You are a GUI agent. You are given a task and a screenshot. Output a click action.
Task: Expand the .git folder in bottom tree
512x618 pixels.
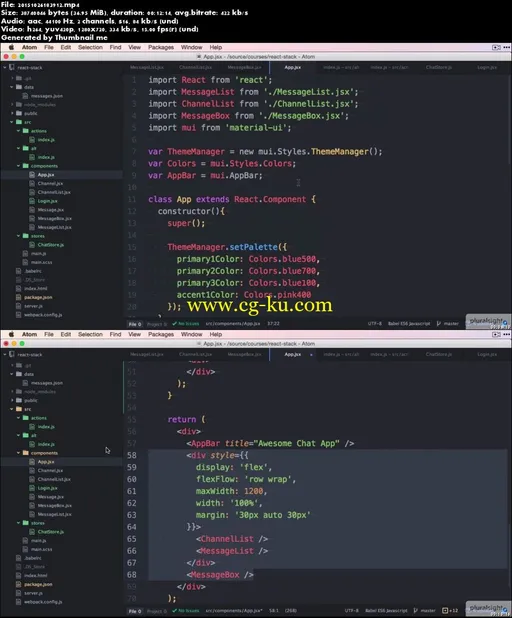pos(12,365)
